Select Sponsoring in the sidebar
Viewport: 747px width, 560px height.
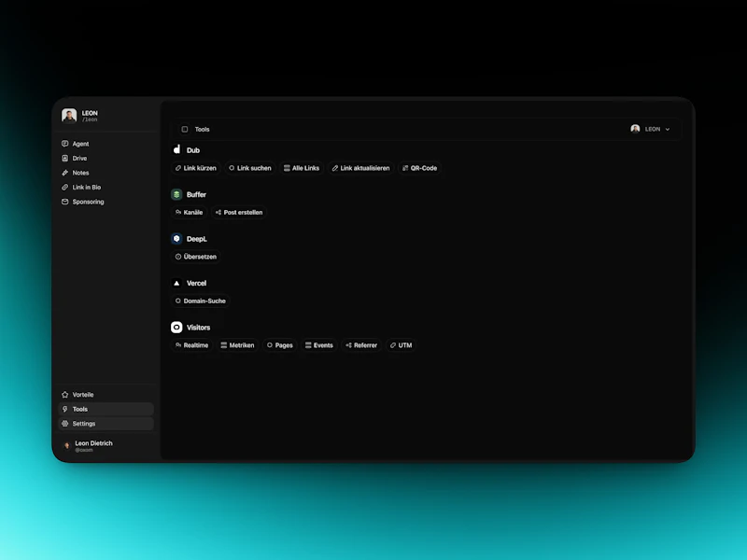(106, 202)
